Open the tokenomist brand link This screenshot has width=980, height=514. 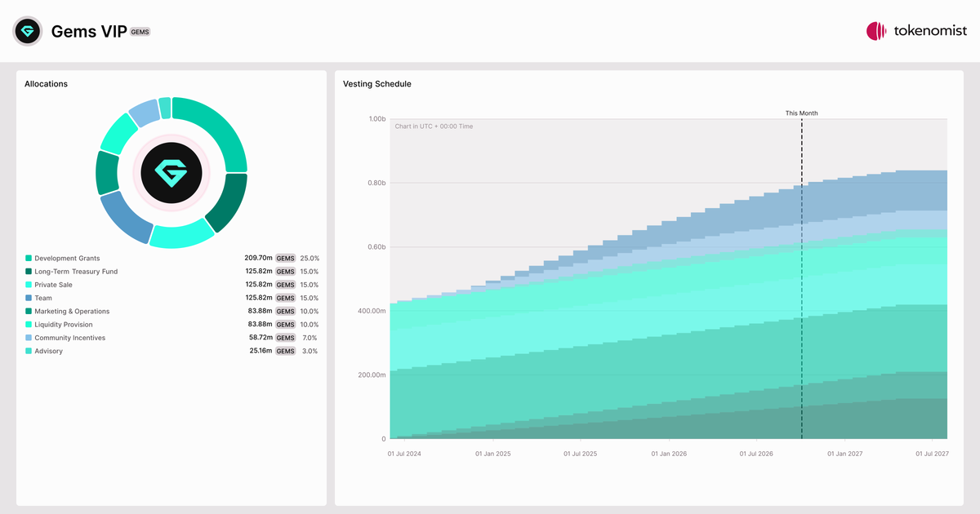tap(917, 31)
